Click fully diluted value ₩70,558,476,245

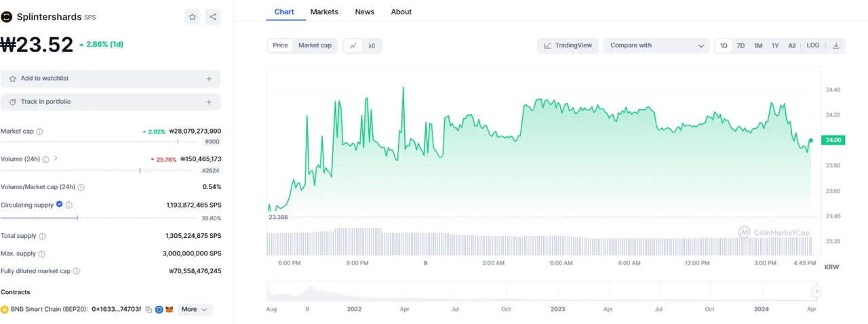195,271
